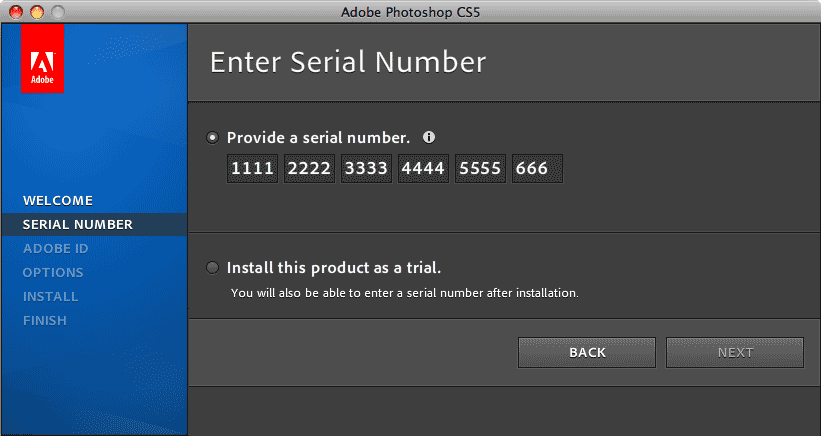The width and height of the screenshot is (821, 436).
Task: Click the serial number info icon
Action: point(429,138)
